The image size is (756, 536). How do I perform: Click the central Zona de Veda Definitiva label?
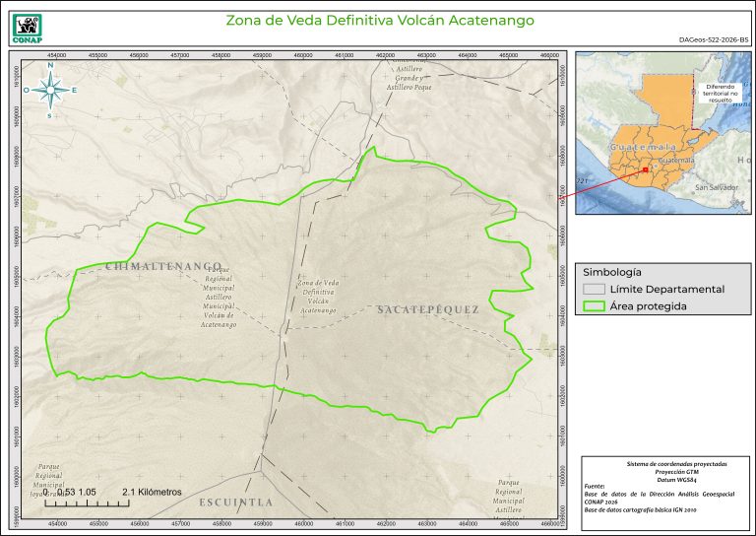[318, 297]
